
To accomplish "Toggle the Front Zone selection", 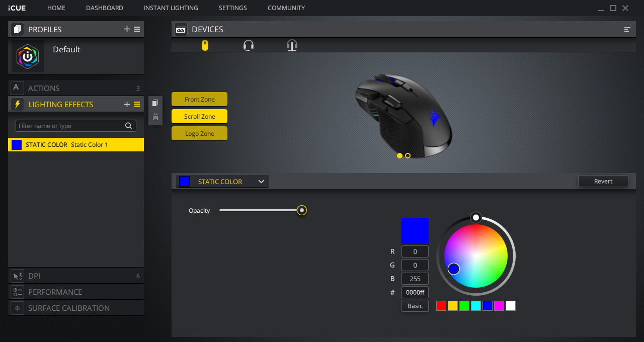I will (x=199, y=99).
